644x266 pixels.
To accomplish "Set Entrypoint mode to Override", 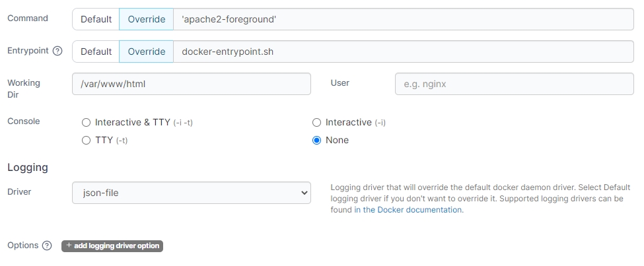I will (147, 51).
